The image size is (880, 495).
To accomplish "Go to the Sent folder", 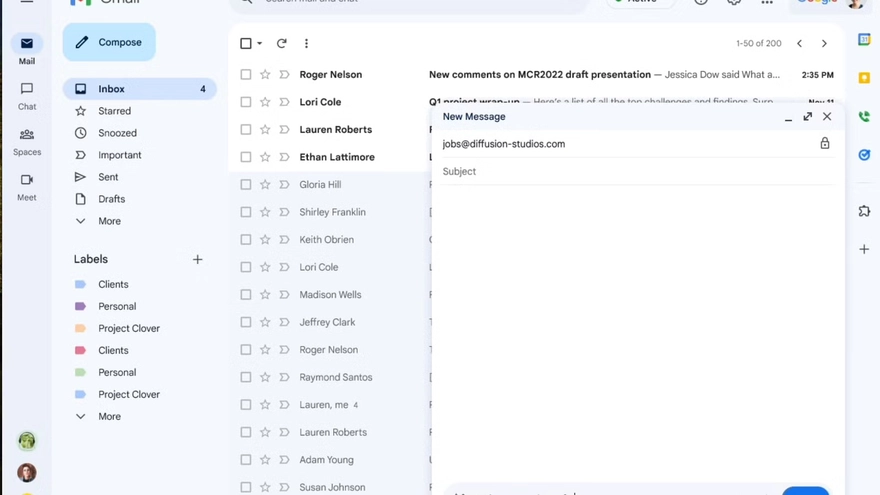I will (x=108, y=177).
